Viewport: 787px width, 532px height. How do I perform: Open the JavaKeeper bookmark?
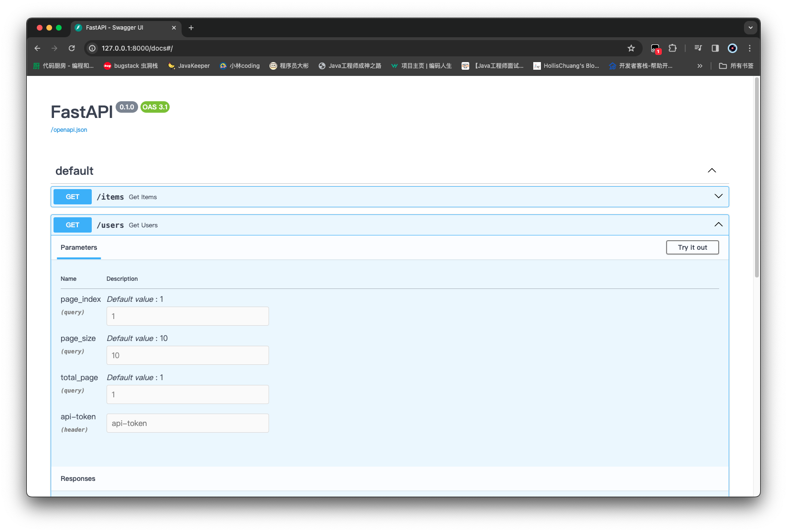tap(189, 66)
